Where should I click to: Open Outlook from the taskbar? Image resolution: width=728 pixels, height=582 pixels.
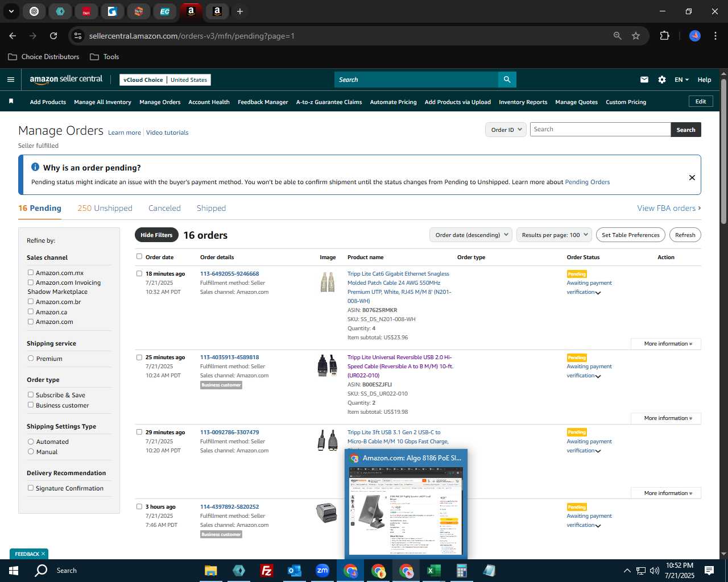(294, 571)
